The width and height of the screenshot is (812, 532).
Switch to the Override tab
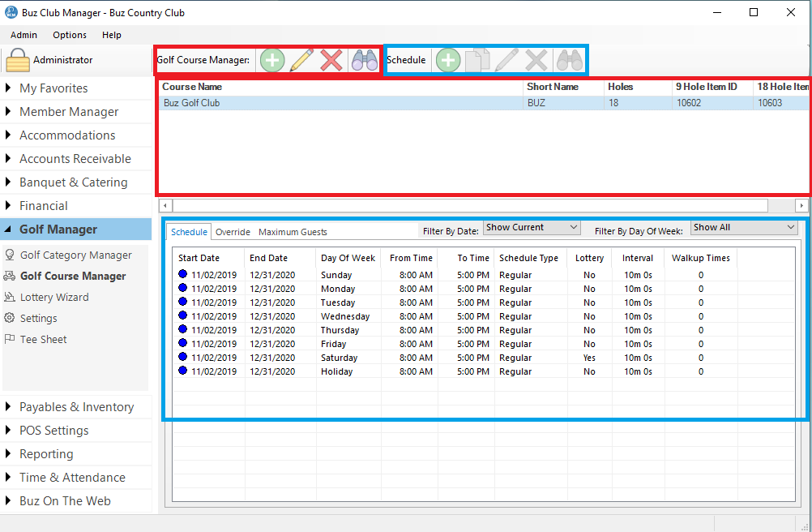point(233,232)
